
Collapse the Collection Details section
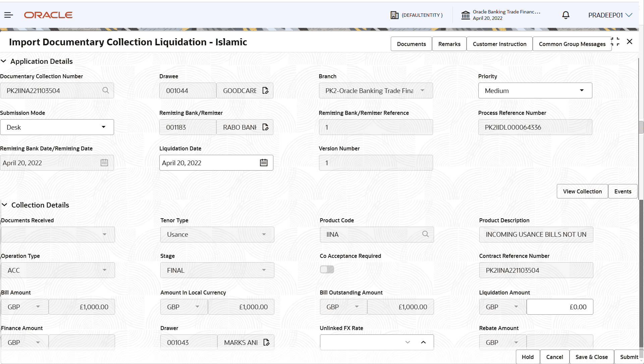click(x=5, y=205)
